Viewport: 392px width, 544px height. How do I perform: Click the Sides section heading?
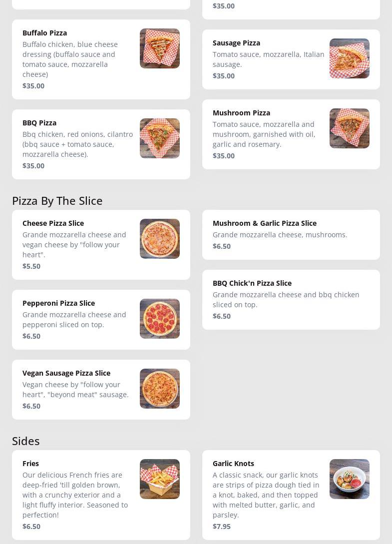point(26,441)
